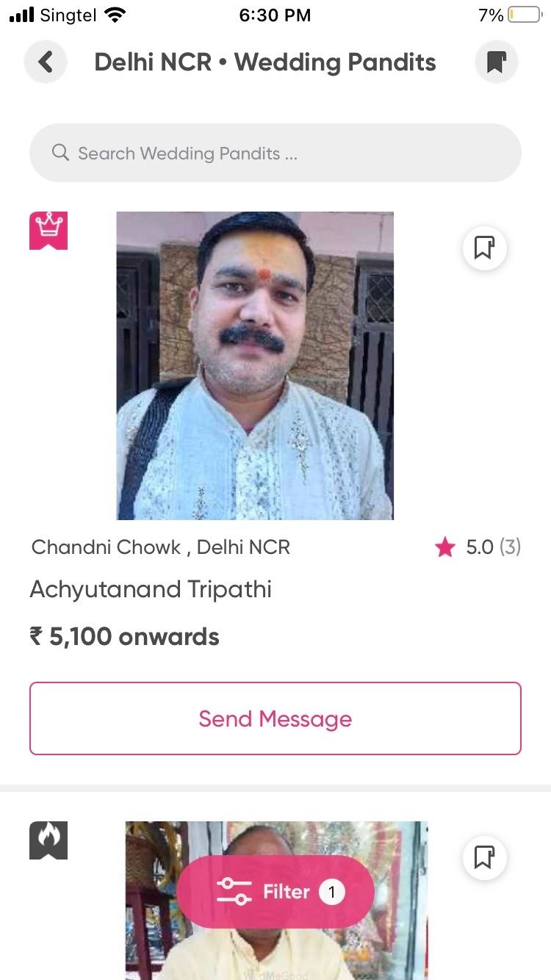This screenshot has height=980, width=551.
Task: Open the second pandit's photo
Action: 276,901
